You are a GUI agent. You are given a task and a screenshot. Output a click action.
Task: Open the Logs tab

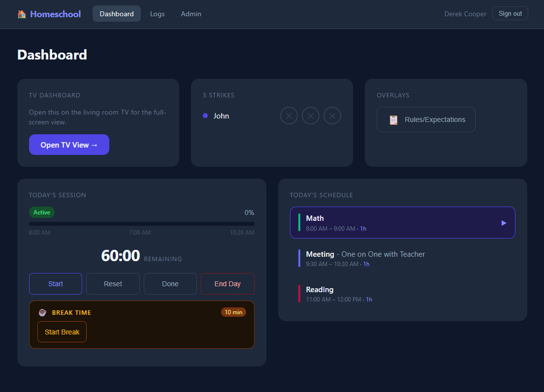coord(157,14)
